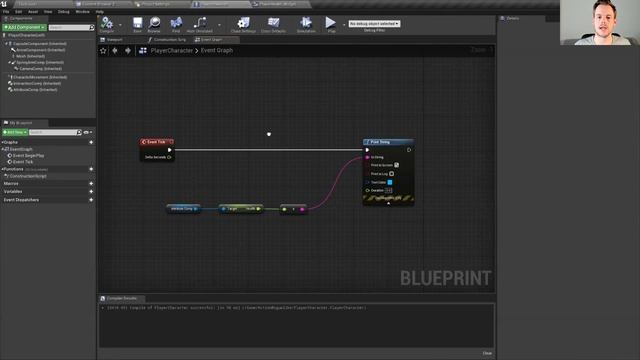The height and width of the screenshot is (360, 640).
Task: Open Help menu
Action: pyautogui.click(x=100, y=12)
